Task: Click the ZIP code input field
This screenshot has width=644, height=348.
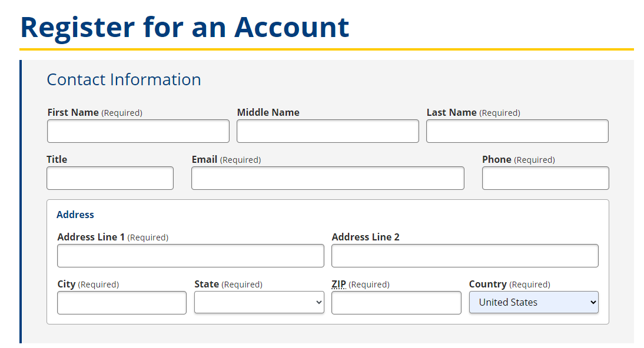Action: (x=396, y=303)
